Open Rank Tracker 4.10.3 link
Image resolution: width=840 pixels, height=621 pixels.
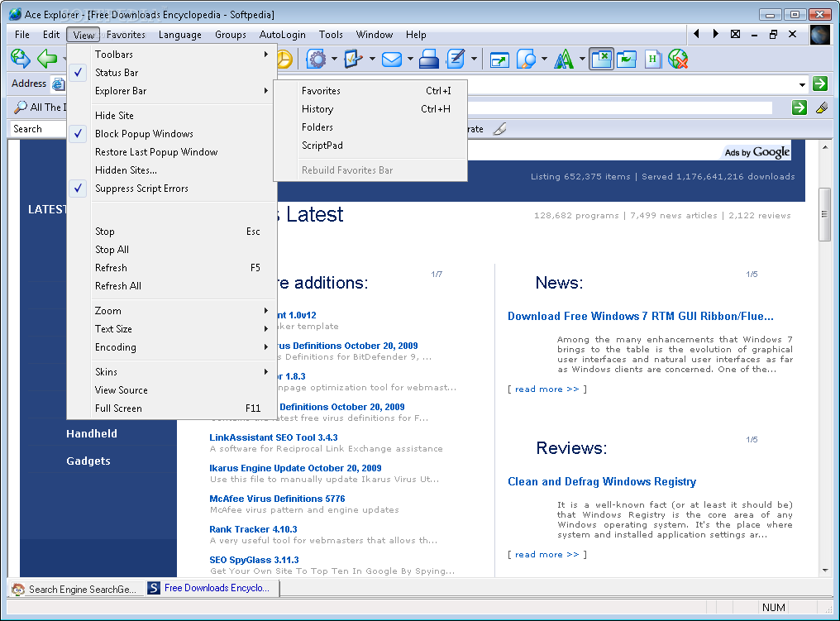coord(253,529)
